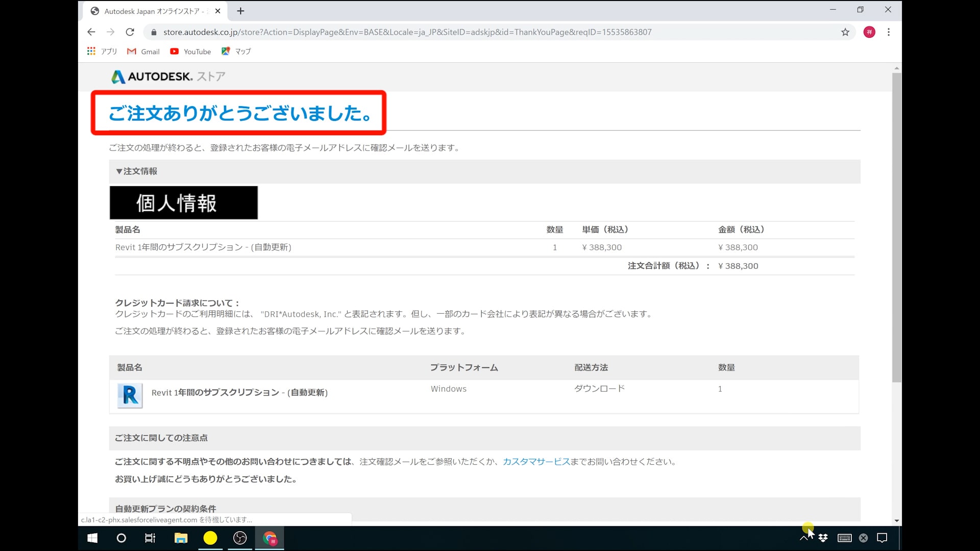
Task: Click the address bar URL
Action: tap(407, 32)
